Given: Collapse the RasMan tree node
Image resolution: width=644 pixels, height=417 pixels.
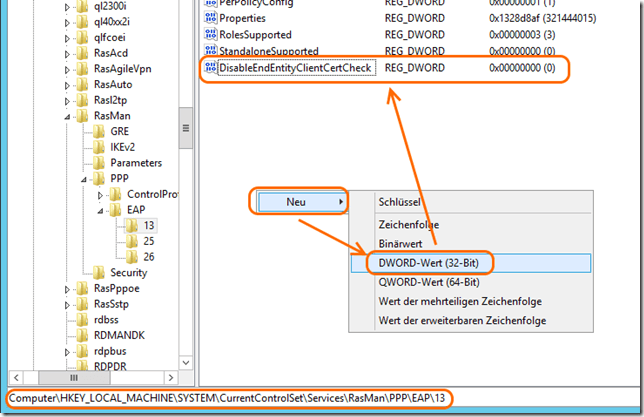Looking at the screenshot, I should click(68, 116).
